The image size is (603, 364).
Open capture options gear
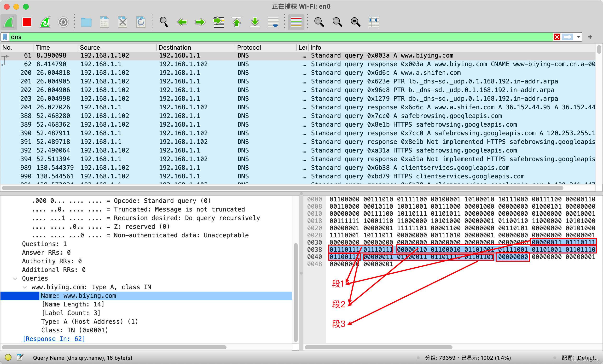(x=63, y=22)
